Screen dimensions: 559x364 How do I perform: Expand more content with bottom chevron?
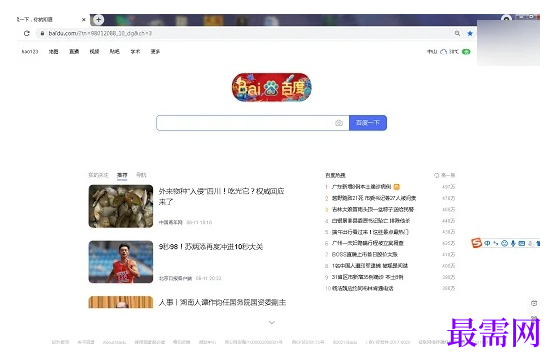point(272,322)
